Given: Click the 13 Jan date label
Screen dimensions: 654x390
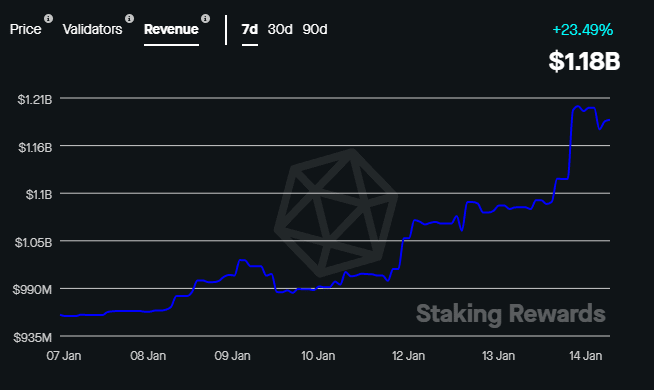Looking at the screenshot, I should point(498,356).
